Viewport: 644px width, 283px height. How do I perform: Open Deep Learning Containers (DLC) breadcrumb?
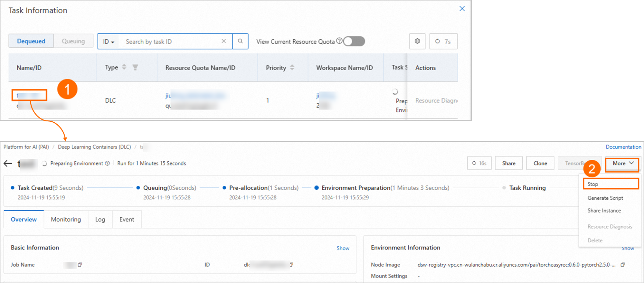pos(94,147)
